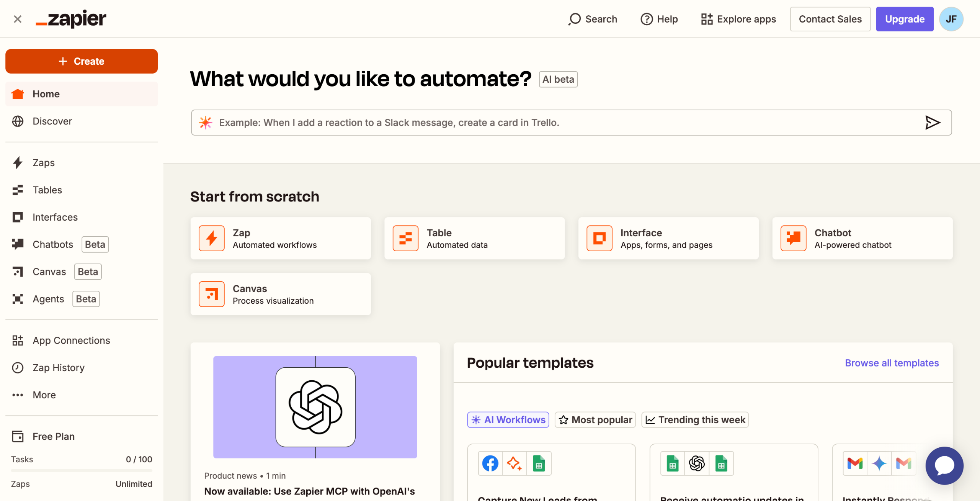Click the Browse all templates link

(x=892, y=363)
